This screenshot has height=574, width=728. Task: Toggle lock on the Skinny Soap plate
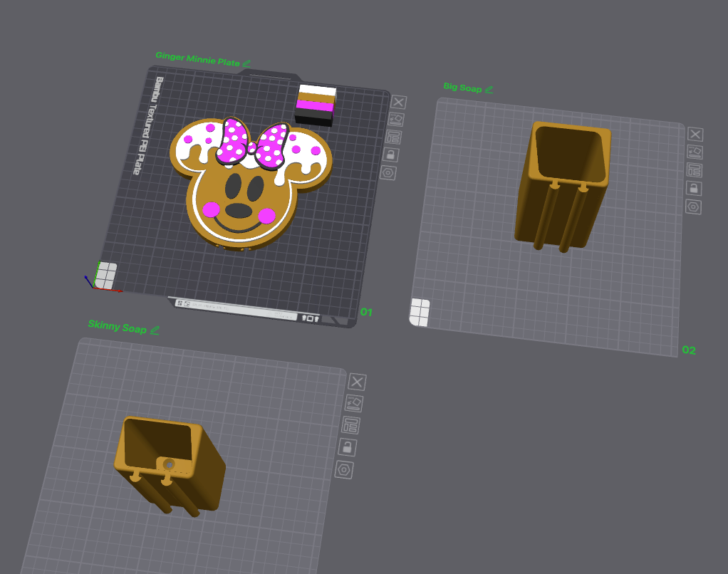(347, 447)
